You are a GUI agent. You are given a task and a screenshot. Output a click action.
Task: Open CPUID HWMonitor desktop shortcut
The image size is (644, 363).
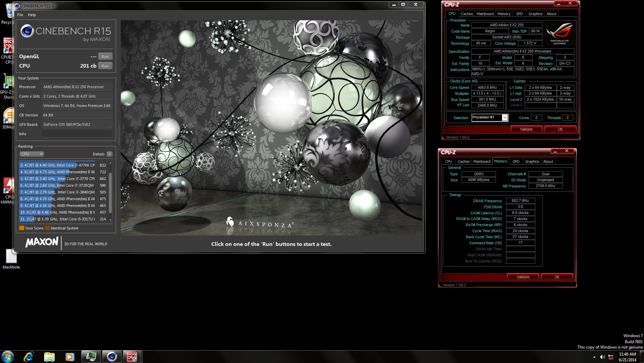8,191
